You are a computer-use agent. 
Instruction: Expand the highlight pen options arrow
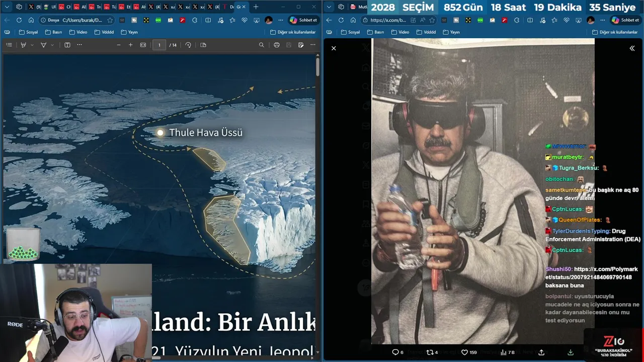coord(32,45)
